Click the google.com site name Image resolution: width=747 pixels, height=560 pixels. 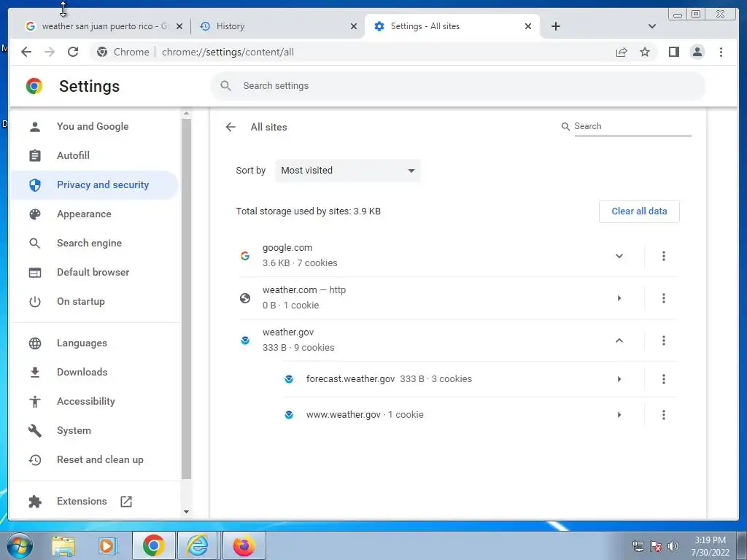click(287, 248)
